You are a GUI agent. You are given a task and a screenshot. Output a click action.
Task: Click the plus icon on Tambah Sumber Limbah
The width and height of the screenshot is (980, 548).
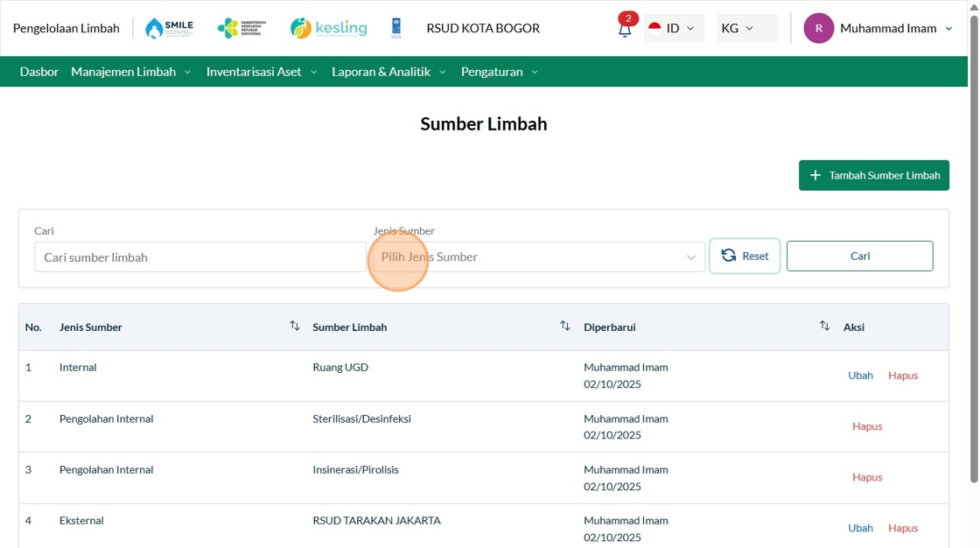click(815, 176)
